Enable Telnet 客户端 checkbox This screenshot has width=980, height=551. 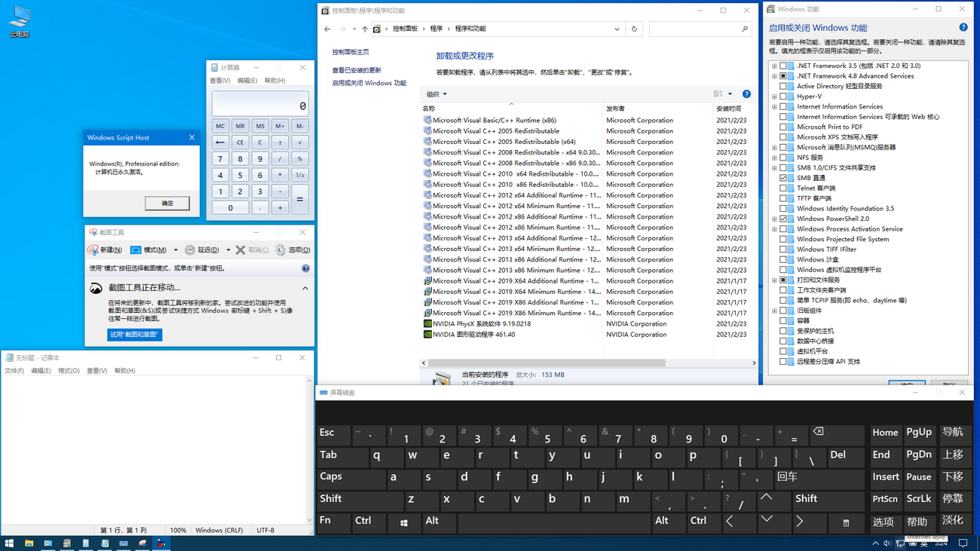coord(783,188)
